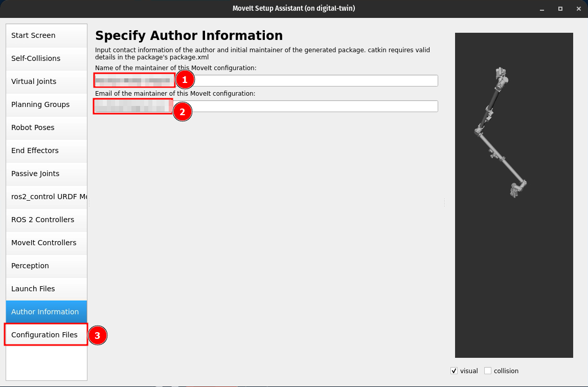Maximize the MoveIt Setup Assistant window
588x387 pixels.
click(x=560, y=9)
